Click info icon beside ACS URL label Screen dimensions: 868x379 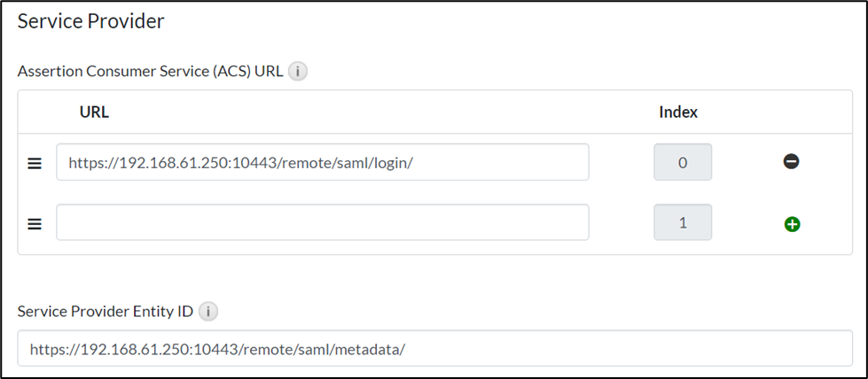click(x=298, y=72)
